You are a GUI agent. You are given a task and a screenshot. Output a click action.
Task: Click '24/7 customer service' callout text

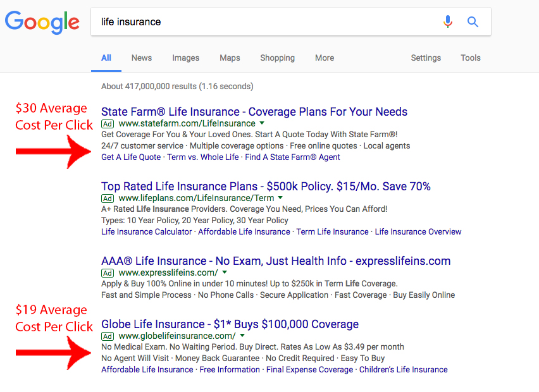click(142, 145)
